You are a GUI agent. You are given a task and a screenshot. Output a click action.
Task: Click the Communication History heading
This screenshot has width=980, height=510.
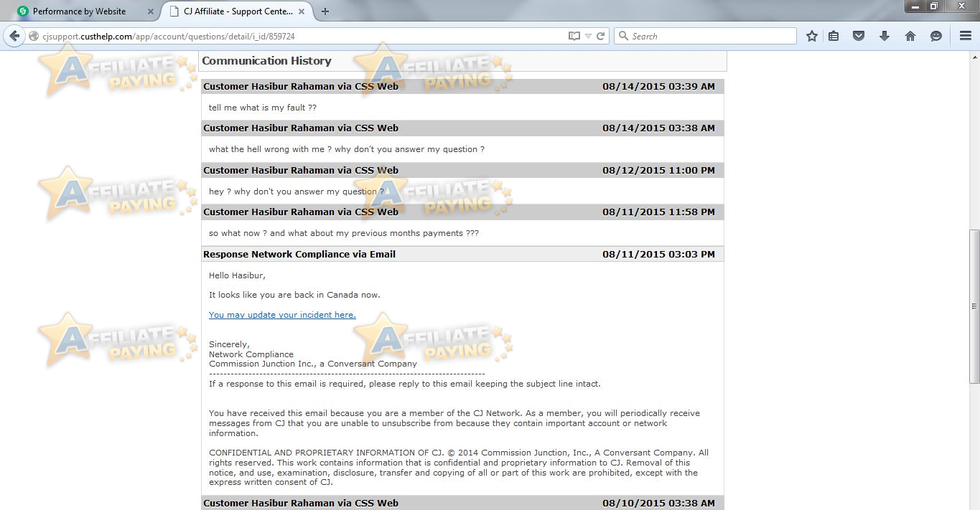tap(266, 61)
